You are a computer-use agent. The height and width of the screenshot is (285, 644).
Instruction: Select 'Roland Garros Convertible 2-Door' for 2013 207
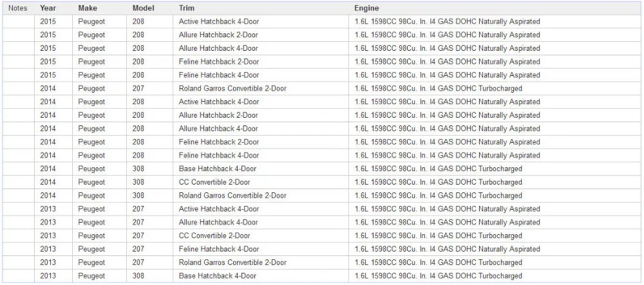point(232,262)
